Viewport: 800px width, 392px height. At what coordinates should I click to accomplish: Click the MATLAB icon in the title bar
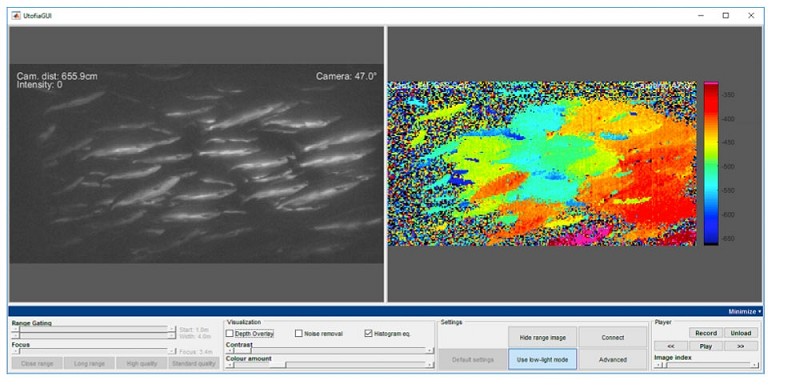(16, 16)
